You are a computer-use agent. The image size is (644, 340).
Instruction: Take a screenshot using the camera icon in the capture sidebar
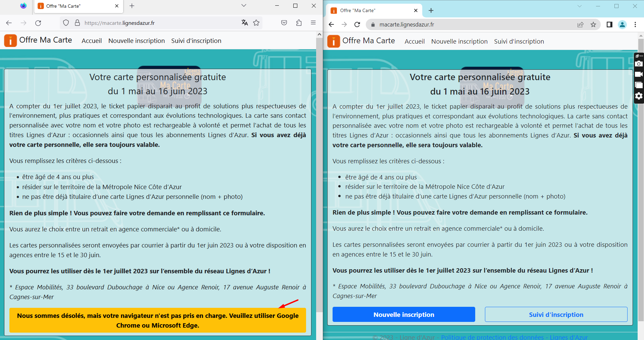[x=639, y=64]
